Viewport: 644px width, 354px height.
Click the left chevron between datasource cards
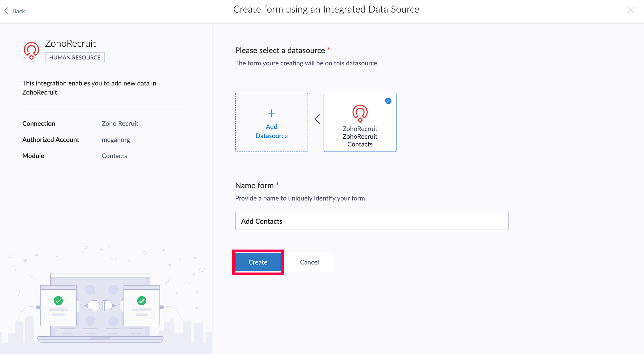(x=317, y=119)
